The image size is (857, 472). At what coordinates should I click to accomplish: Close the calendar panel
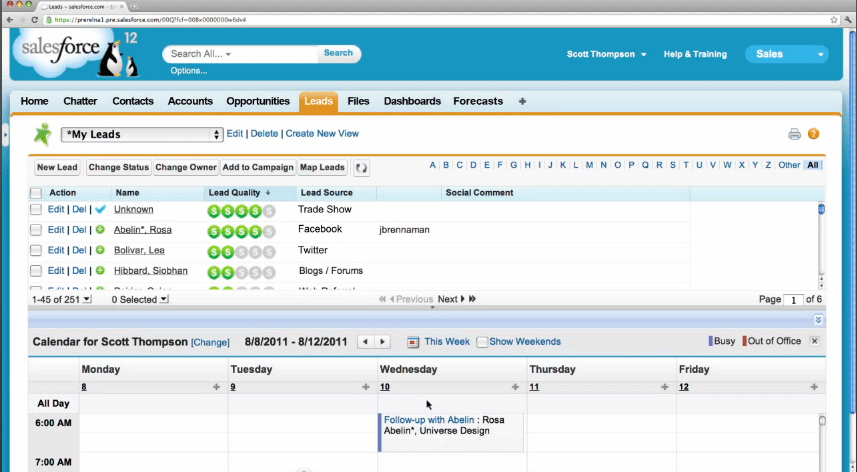(x=814, y=341)
